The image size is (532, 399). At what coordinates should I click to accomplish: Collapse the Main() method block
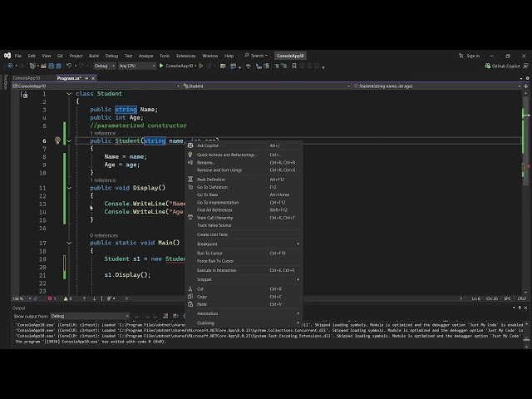click(69, 243)
